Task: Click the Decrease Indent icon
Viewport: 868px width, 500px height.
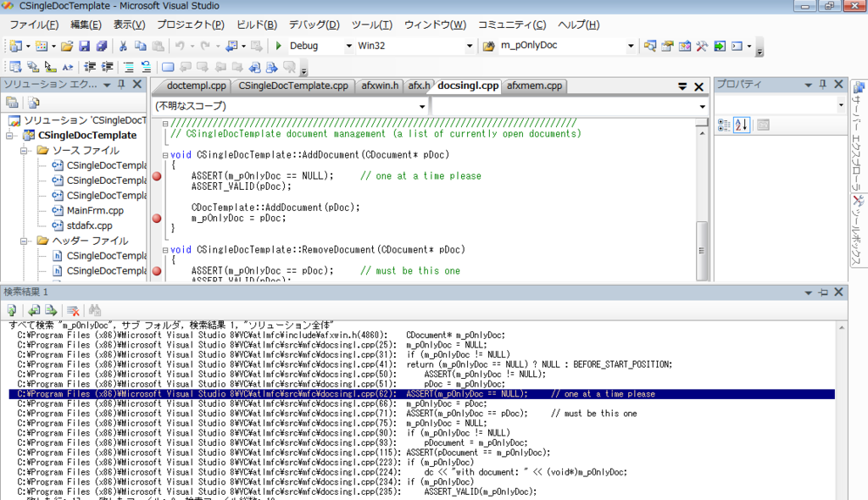Action: [89, 67]
